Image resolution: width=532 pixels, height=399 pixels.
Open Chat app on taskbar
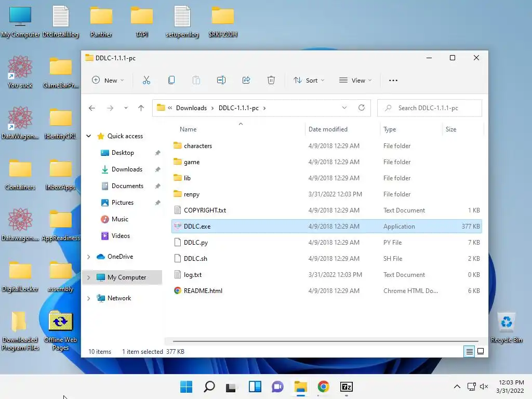click(277, 387)
